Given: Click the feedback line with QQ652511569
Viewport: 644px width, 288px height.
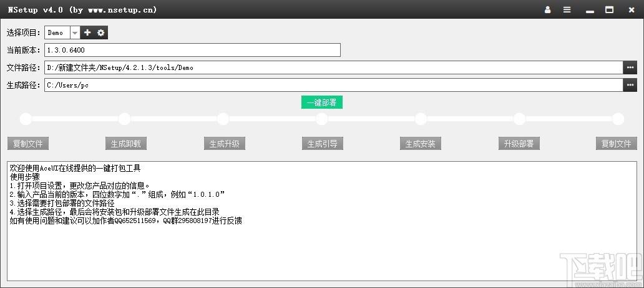Looking at the screenshot, I should (x=125, y=221).
